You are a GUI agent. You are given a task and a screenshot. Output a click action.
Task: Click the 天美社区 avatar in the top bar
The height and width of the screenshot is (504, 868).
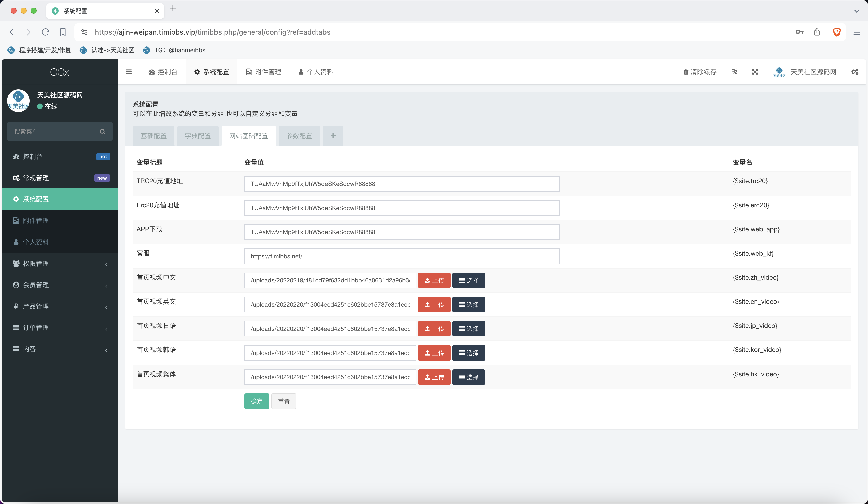pyautogui.click(x=779, y=72)
